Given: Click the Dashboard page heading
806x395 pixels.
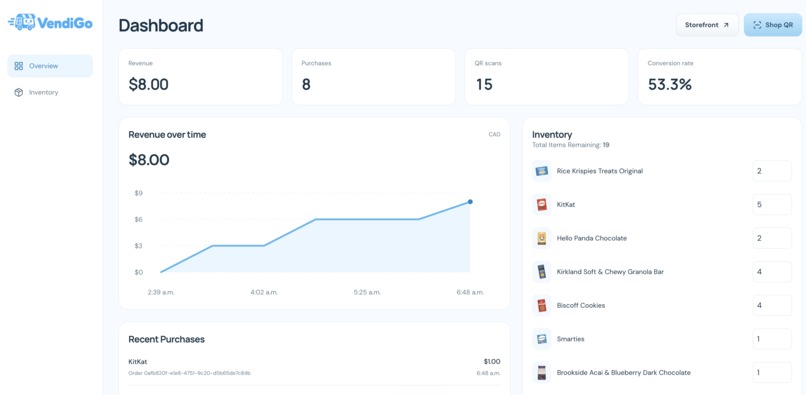Looking at the screenshot, I should [161, 25].
